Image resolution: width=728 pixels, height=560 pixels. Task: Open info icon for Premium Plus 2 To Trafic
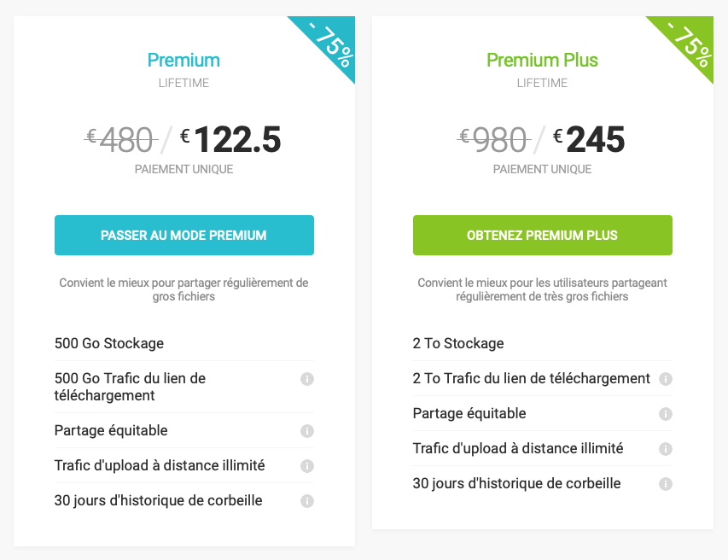pos(666,379)
